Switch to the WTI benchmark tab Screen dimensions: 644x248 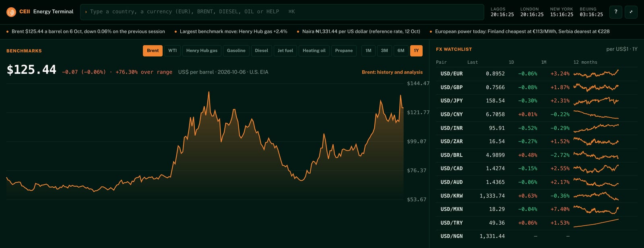tap(172, 51)
